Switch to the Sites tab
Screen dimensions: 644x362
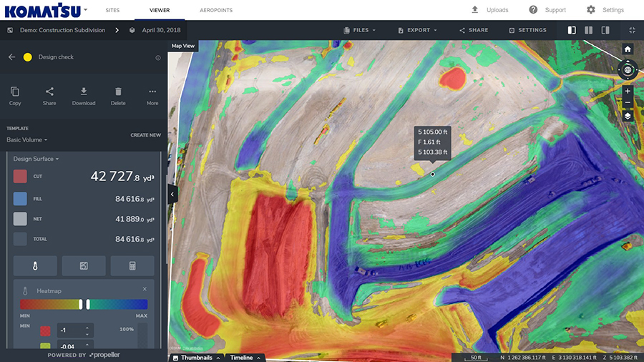pos(112,10)
